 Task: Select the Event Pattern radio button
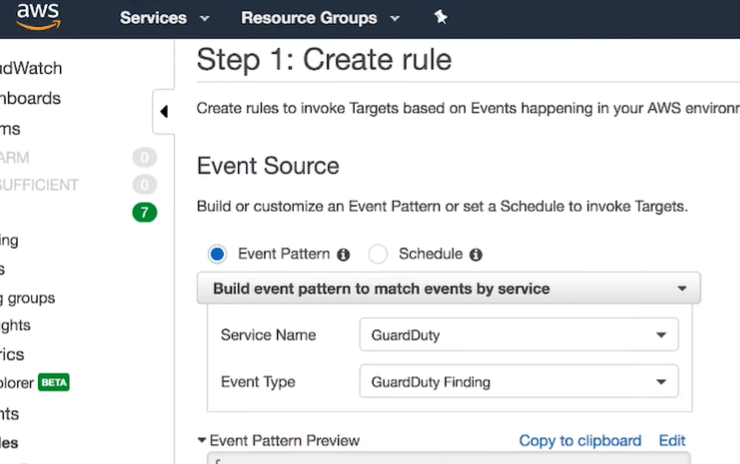pyautogui.click(x=217, y=254)
